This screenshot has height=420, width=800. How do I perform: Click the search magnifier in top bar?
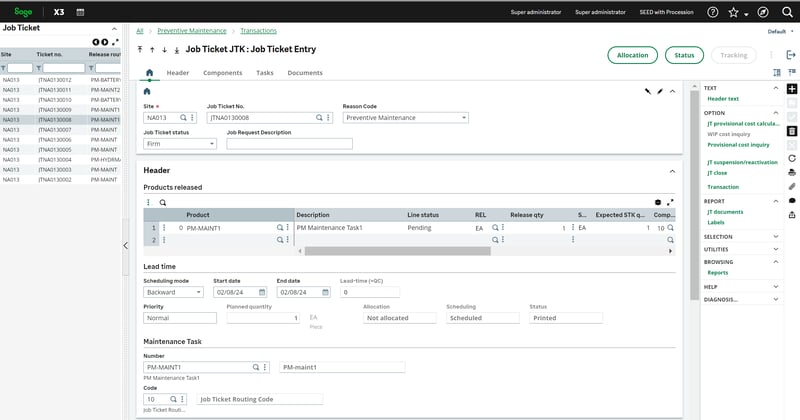(x=787, y=12)
